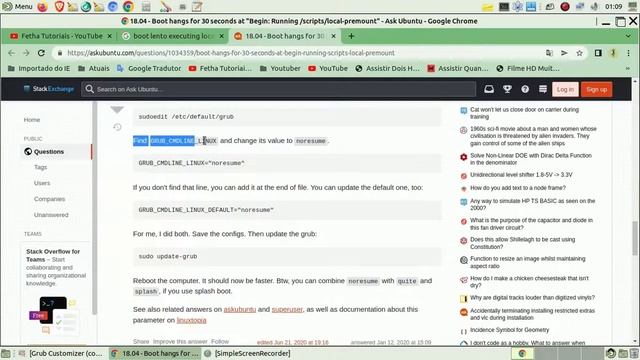Bookmark this page with the star
This screenshot has height=360, width=640.
click(579, 53)
